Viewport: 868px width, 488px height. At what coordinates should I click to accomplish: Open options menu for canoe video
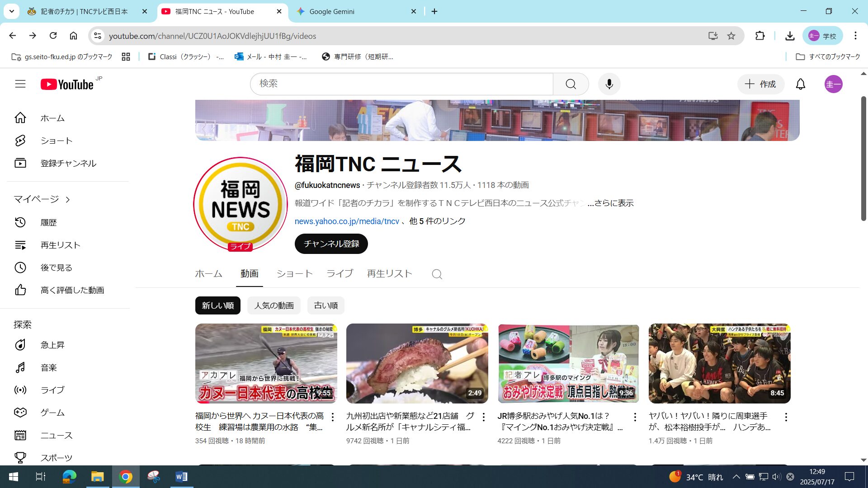point(333,417)
